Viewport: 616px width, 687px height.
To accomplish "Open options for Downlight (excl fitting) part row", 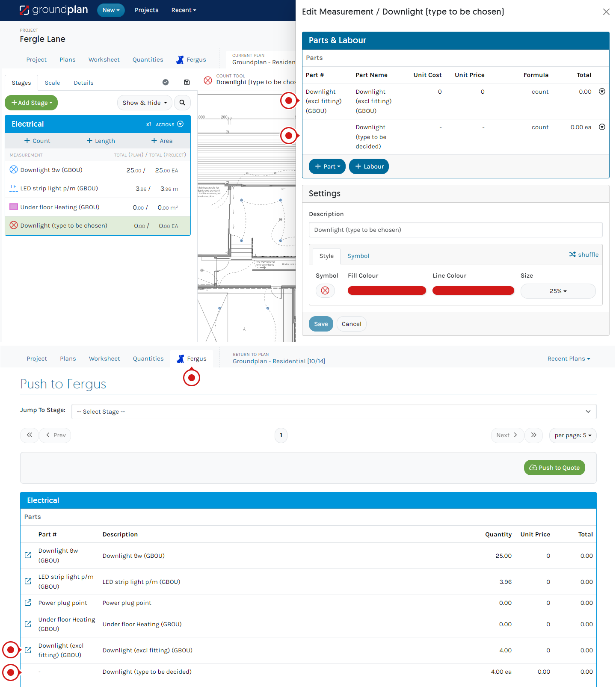I will 602,92.
